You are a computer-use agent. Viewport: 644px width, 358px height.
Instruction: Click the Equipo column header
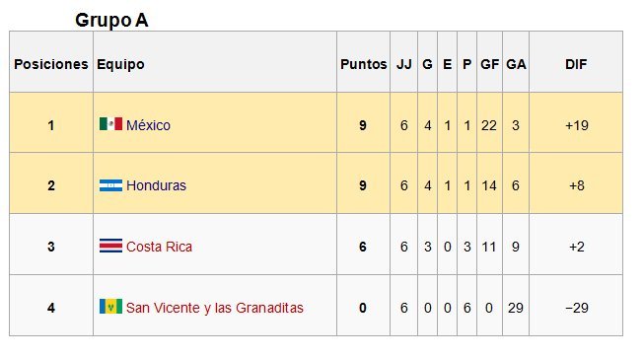tap(120, 64)
